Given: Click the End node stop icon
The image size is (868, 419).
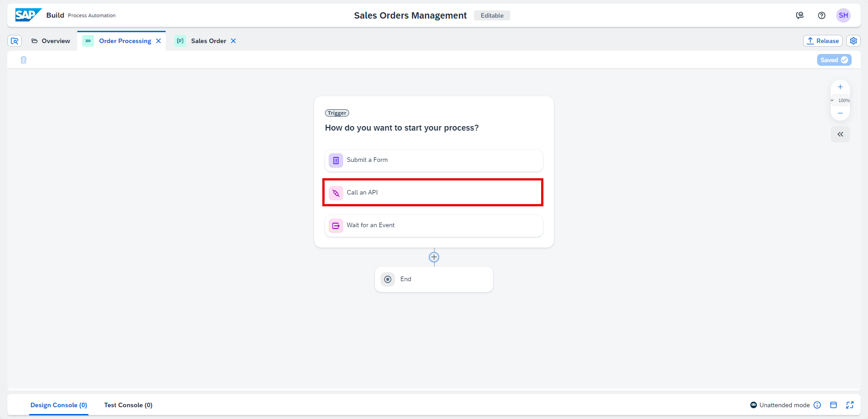Looking at the screenshot, I should [388, 279].
